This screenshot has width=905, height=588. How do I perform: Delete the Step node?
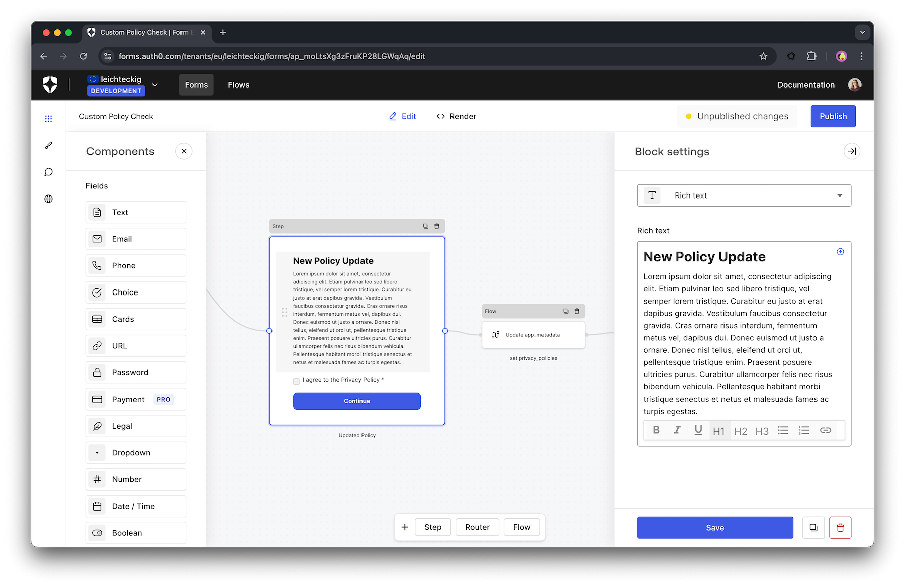click(437, 226)
